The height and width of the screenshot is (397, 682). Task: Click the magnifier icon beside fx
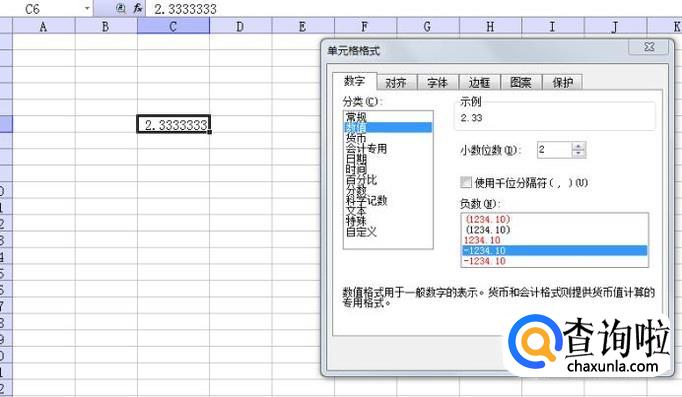pyautogui.click(x=121, y=8)
